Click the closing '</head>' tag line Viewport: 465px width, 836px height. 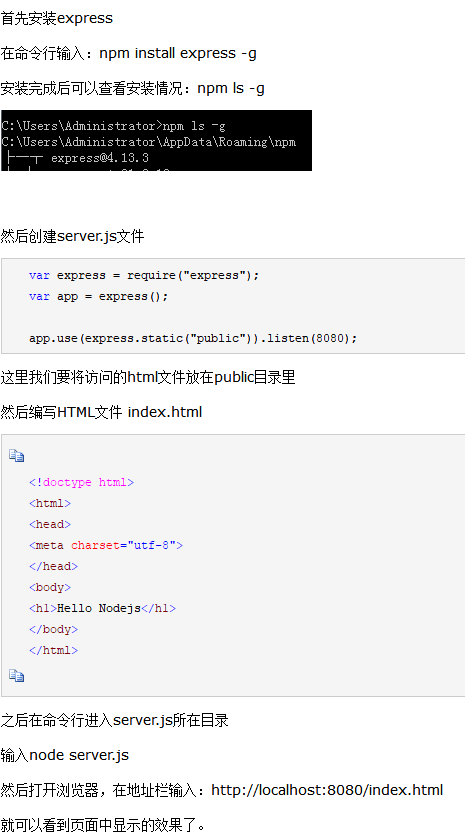coord(53,566)
